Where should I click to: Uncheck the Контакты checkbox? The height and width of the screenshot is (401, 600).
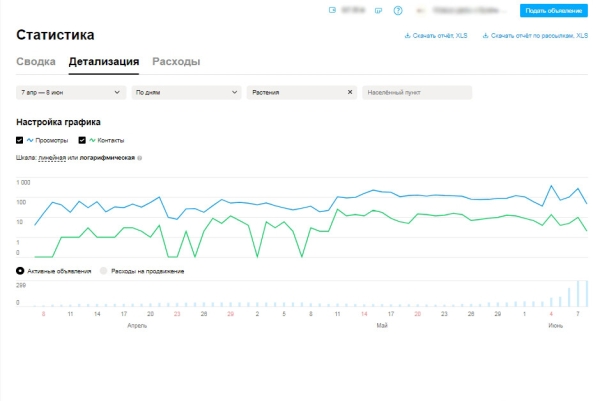click(x=84, y=140)
